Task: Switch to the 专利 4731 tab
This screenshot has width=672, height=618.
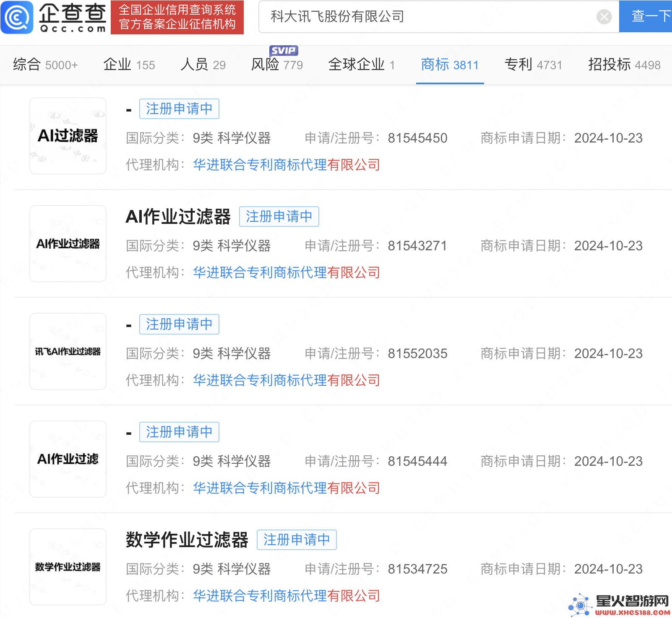Action: (x=533, y=65)
